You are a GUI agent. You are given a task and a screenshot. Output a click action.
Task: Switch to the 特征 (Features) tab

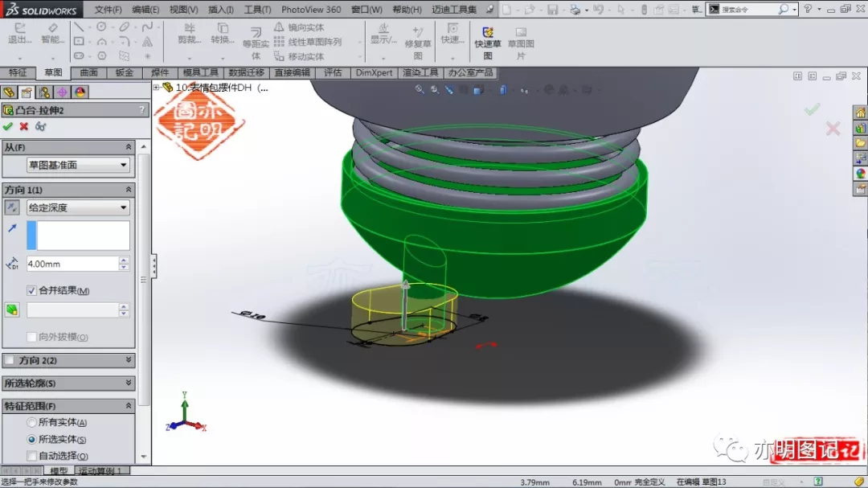[x=18, y=72]
